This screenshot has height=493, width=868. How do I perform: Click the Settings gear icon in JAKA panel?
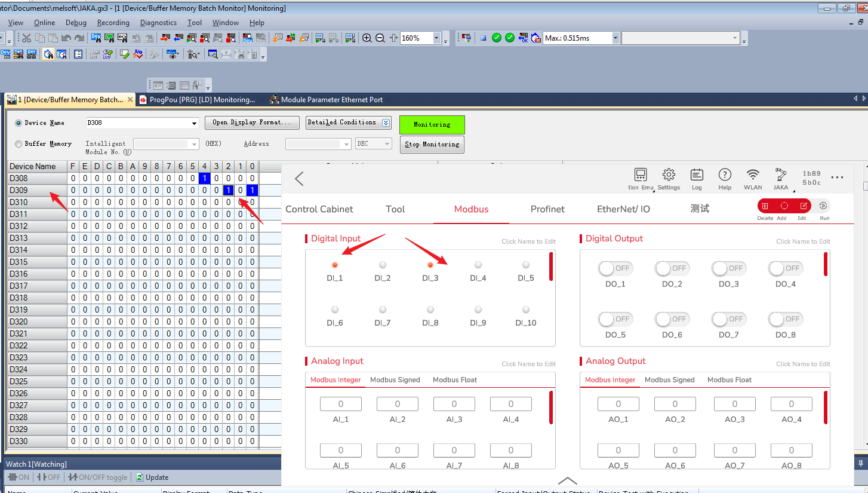[x=669, y=175]
